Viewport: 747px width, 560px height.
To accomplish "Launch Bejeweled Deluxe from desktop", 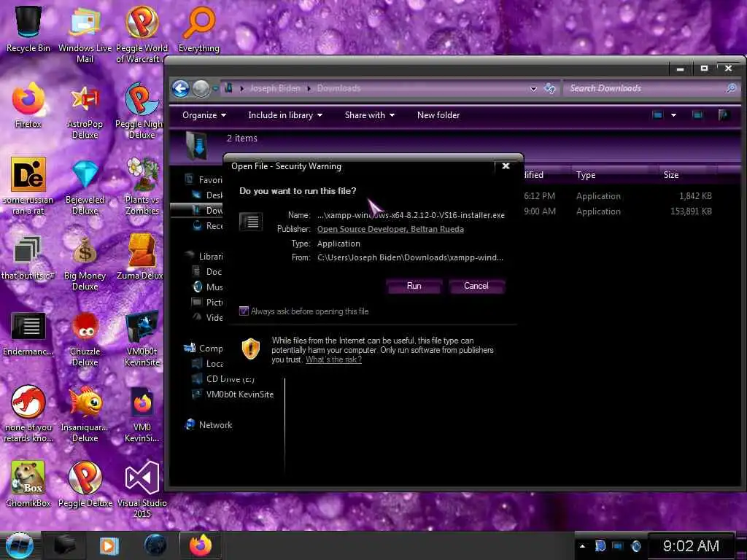I will pos(85,186).
